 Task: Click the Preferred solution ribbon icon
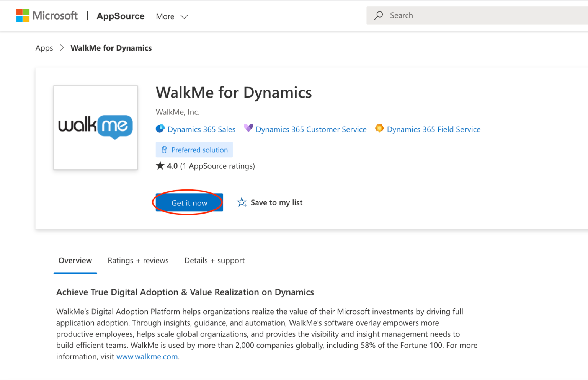pyautogui.click(x=165, y=150)
